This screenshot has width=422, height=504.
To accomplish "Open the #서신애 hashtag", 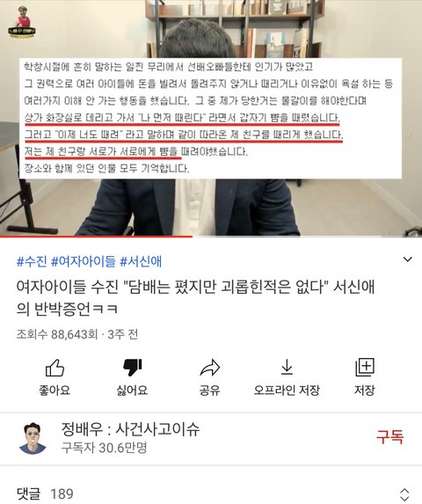I will point(141,261).
